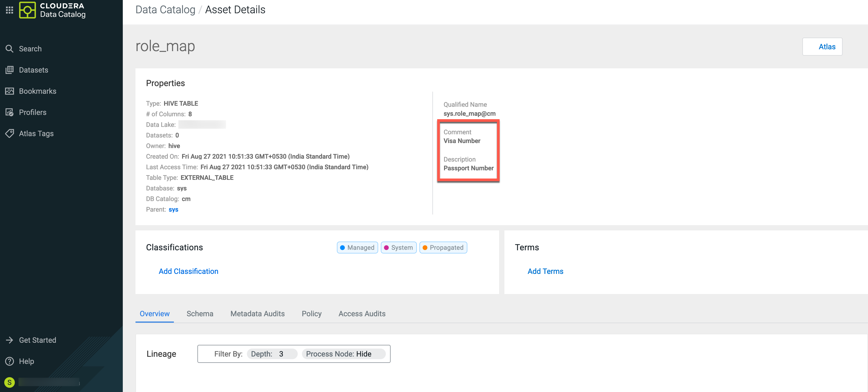Click the user avatar S badge
868x392 pixels.
[10, 382]
